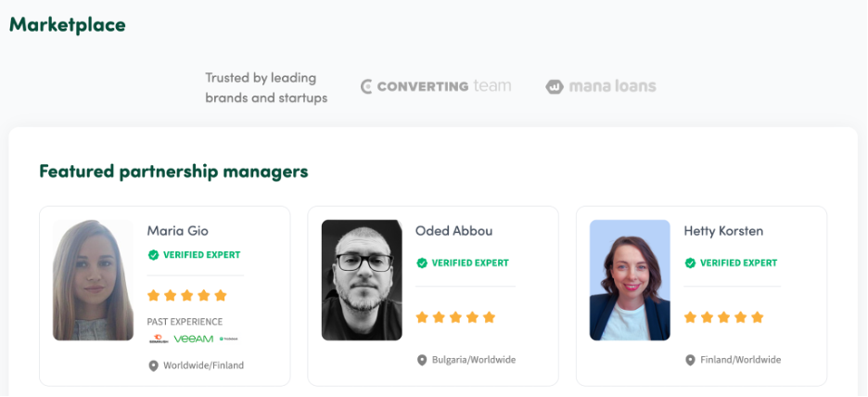
Task: Click Hetty Korsten's verified checkmark badge icon
Action: click(x=690, y=263)
